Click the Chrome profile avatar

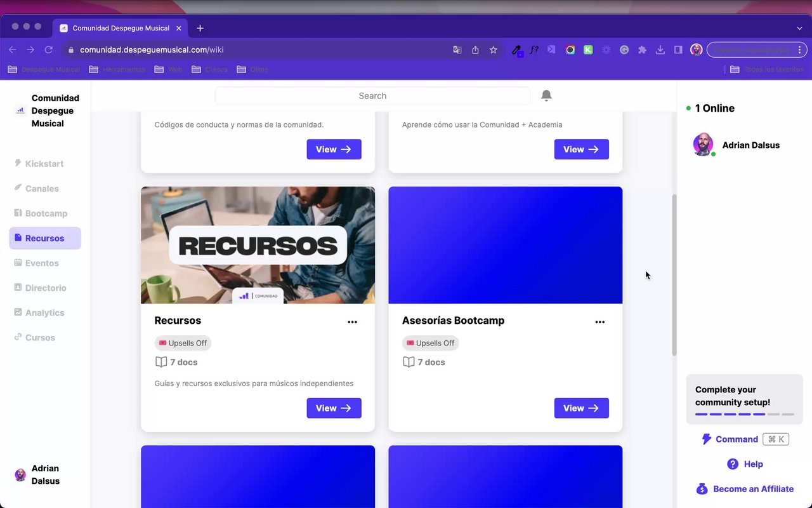[x=697, y=50]
